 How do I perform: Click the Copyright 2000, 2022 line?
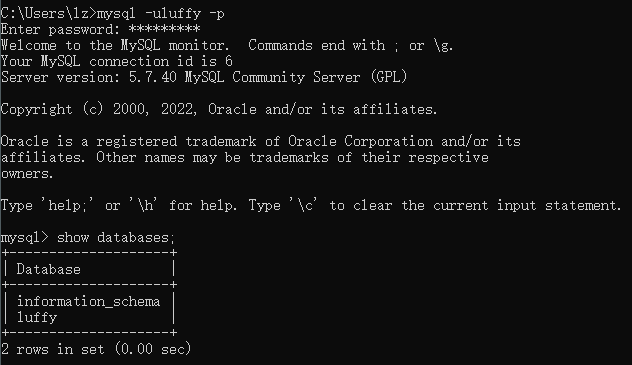click(219, 109)
